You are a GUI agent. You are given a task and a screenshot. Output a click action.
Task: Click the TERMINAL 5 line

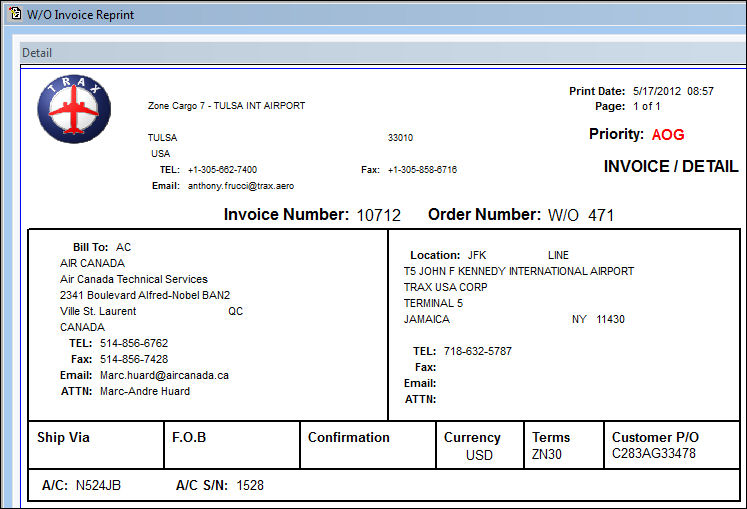(x=433, y=303)
